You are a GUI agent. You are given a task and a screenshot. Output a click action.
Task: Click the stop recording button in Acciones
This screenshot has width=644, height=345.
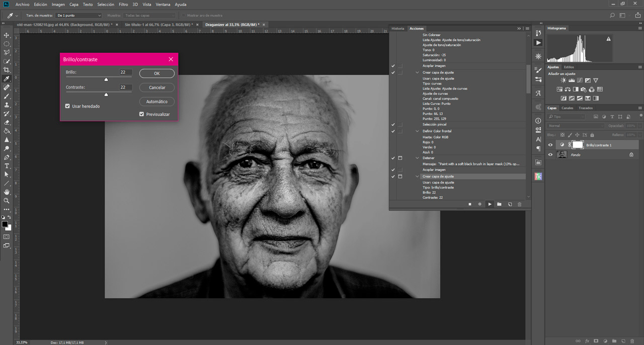[470, 204]
